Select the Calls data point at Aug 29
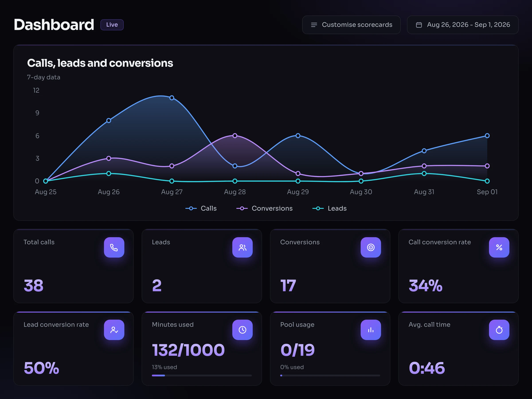Image resolution: width=532 pixels, height=399 pixels. pyautogui.click(x=298, y=136)
